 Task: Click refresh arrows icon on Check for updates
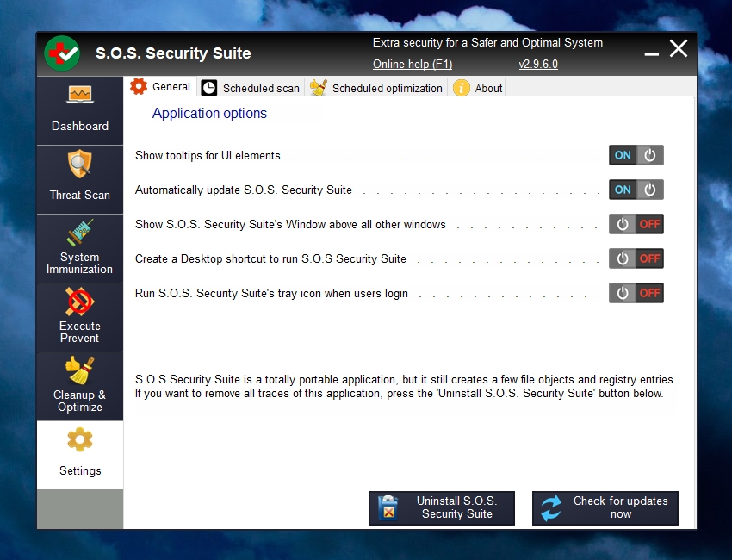click(x=551, y=508)
